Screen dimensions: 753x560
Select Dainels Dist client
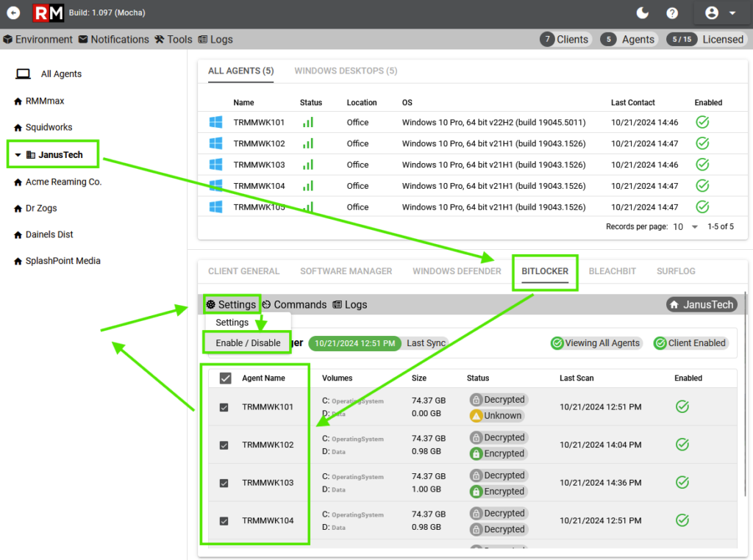click(x=49, y=234)
